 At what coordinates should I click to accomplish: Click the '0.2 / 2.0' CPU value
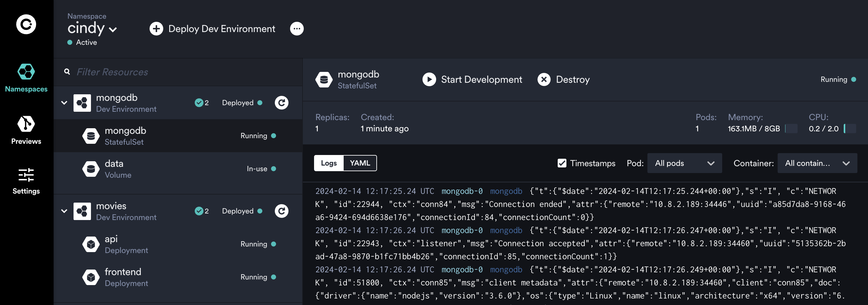[x=823, y=129]
